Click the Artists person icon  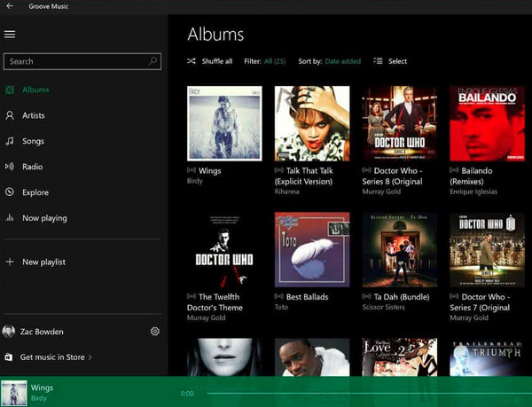(x=10, y=115)
